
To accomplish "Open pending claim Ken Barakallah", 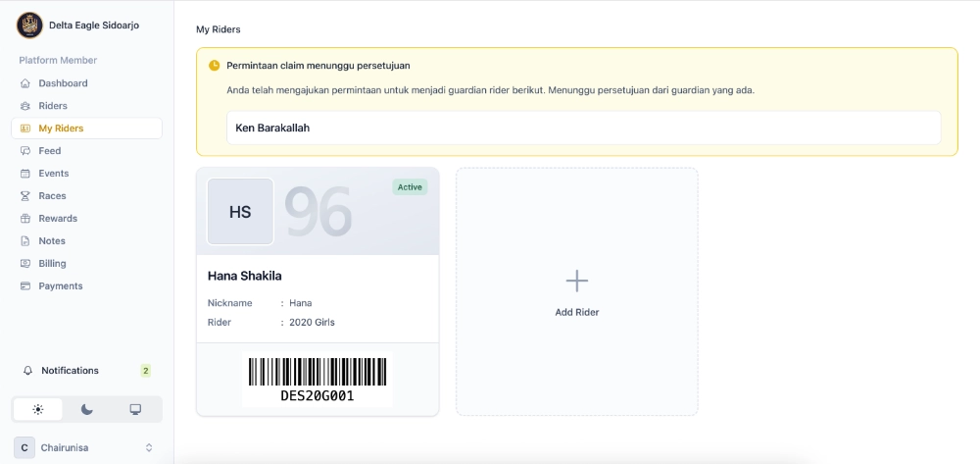I will coord(584,128).
